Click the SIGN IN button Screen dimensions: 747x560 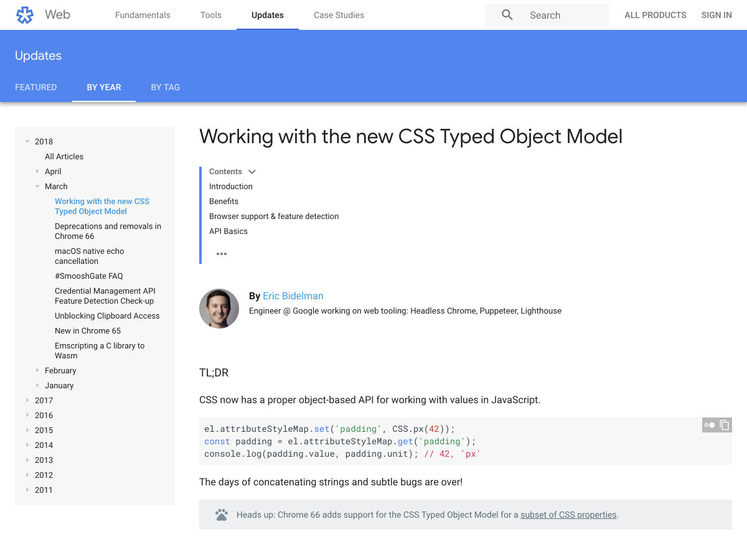point(716,15)
